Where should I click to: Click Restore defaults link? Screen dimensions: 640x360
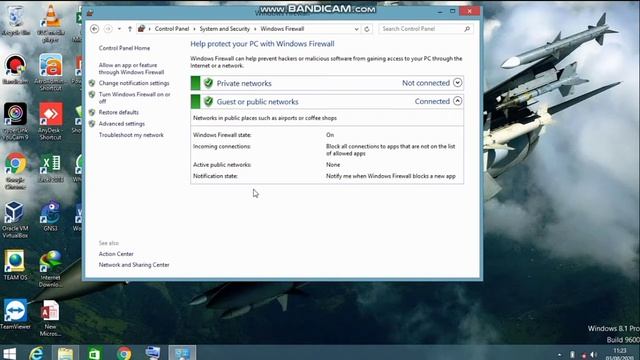[x=118, y=112]
